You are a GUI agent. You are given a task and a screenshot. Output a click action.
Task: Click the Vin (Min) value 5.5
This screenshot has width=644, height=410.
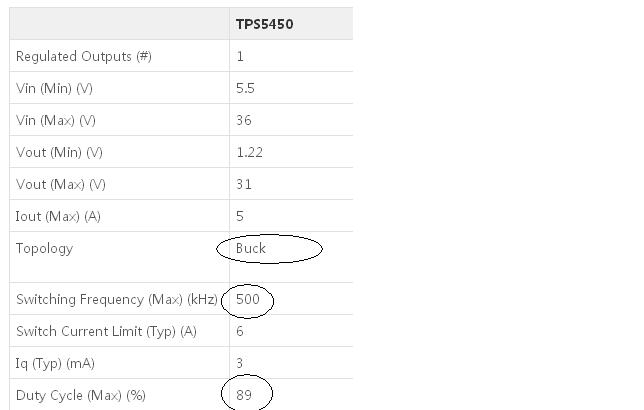[x=245, y=88]
